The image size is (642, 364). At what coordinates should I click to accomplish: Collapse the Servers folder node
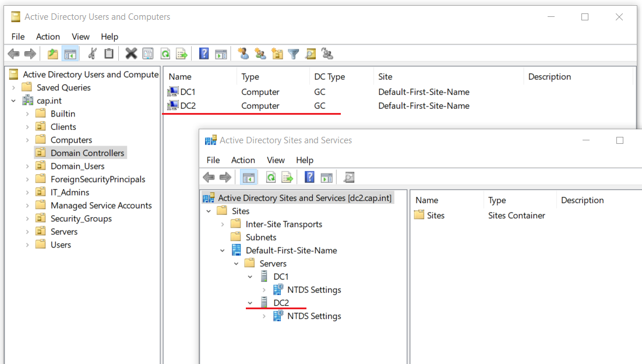point(237,264)
